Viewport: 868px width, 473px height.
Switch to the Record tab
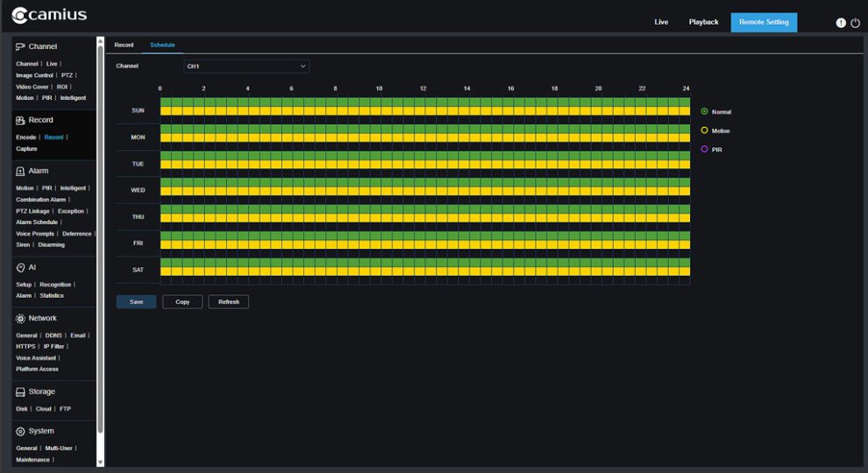click(124, 45)
